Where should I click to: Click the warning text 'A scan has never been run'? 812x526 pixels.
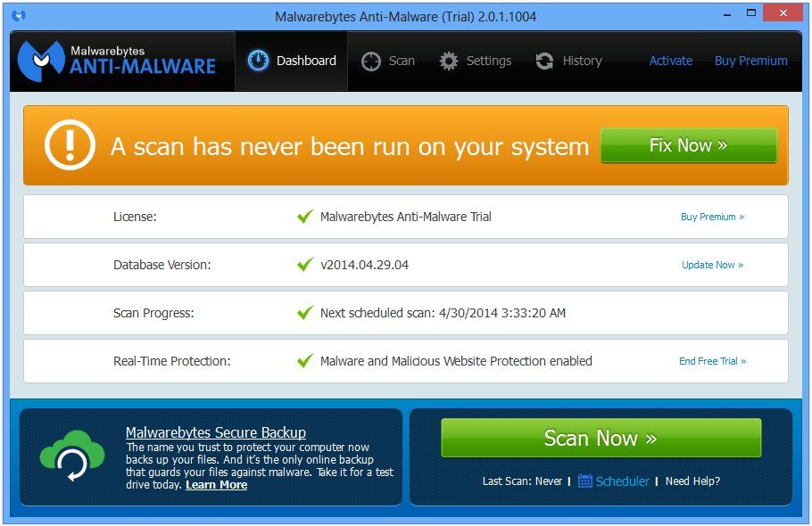[350, 147]
